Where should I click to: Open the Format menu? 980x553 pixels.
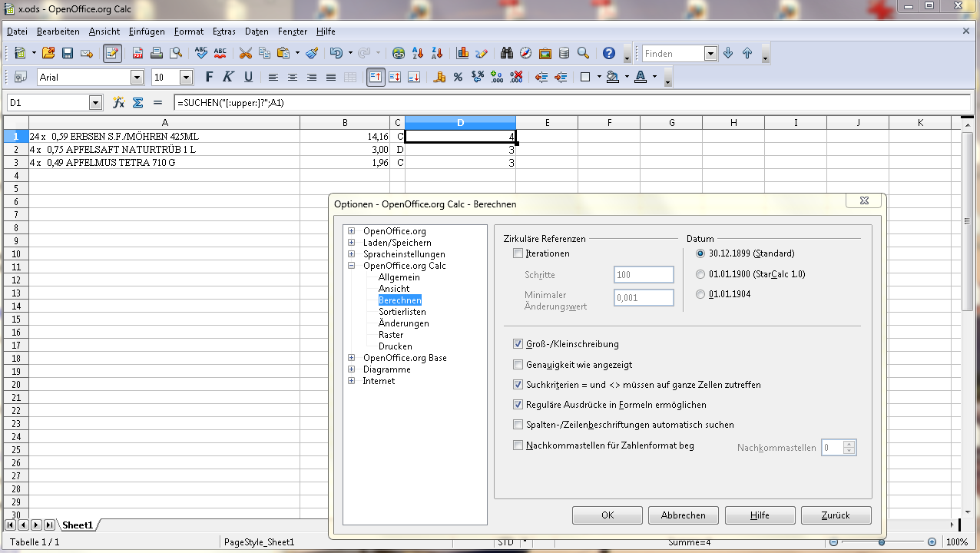189,31
